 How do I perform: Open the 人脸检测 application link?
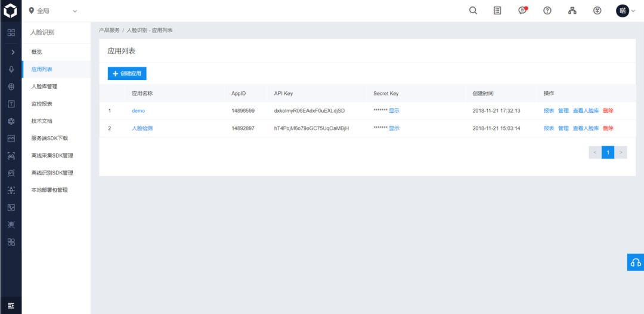(142, 128)
